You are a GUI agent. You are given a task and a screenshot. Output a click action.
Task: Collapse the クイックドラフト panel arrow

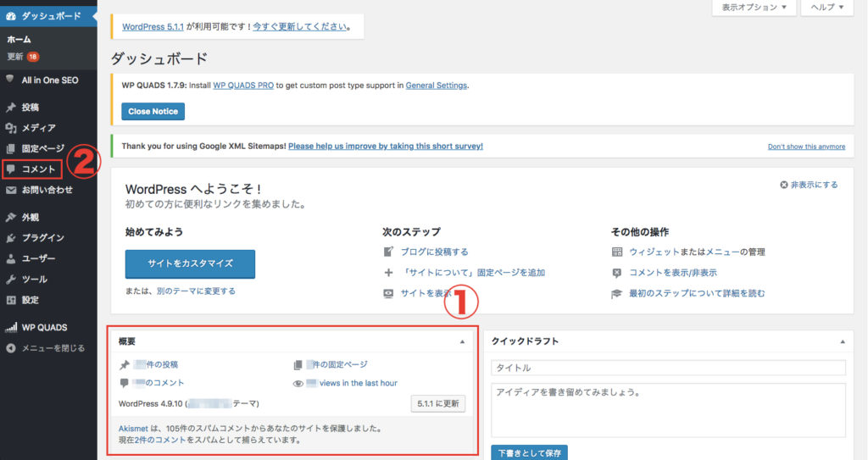pos(843,342)
